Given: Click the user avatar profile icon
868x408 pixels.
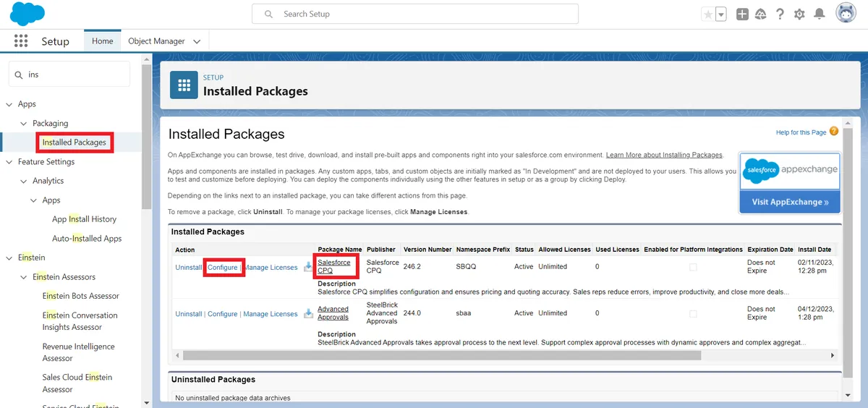Looking at the screenshot, I should 846,14.
